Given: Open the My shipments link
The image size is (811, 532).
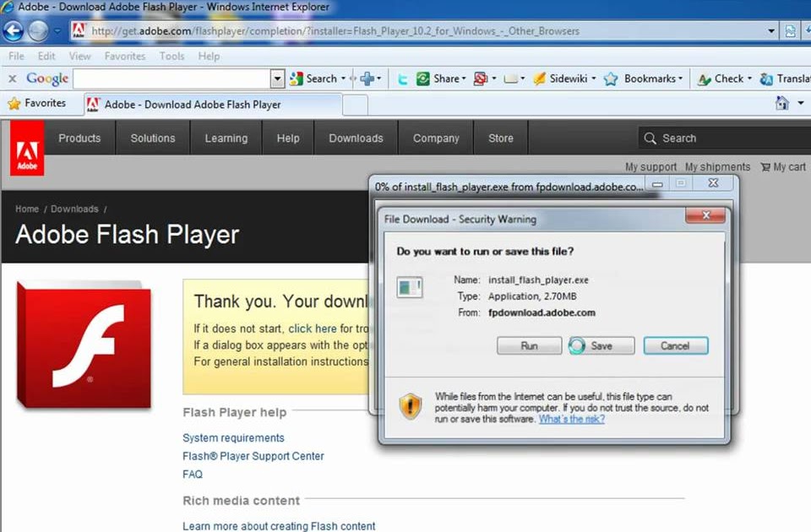Looking at the screenshot, I should pos(717,167).
